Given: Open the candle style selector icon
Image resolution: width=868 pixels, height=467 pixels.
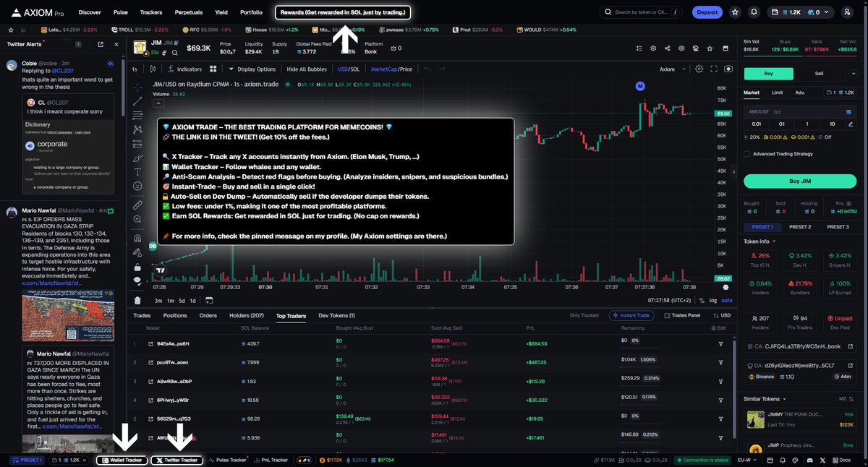Looking at the screenshot, I should pos(151,69).
